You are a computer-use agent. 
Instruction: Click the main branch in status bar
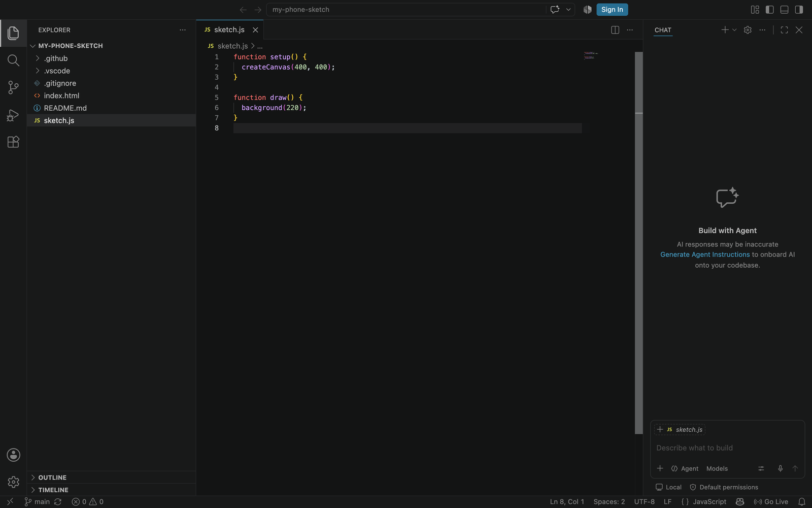click(37, 502)
